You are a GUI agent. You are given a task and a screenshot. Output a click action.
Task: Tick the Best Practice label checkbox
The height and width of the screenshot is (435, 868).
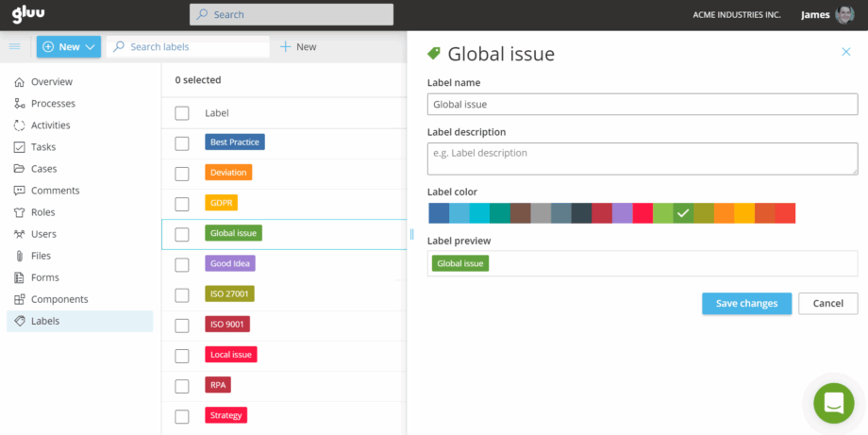[182, 142]
